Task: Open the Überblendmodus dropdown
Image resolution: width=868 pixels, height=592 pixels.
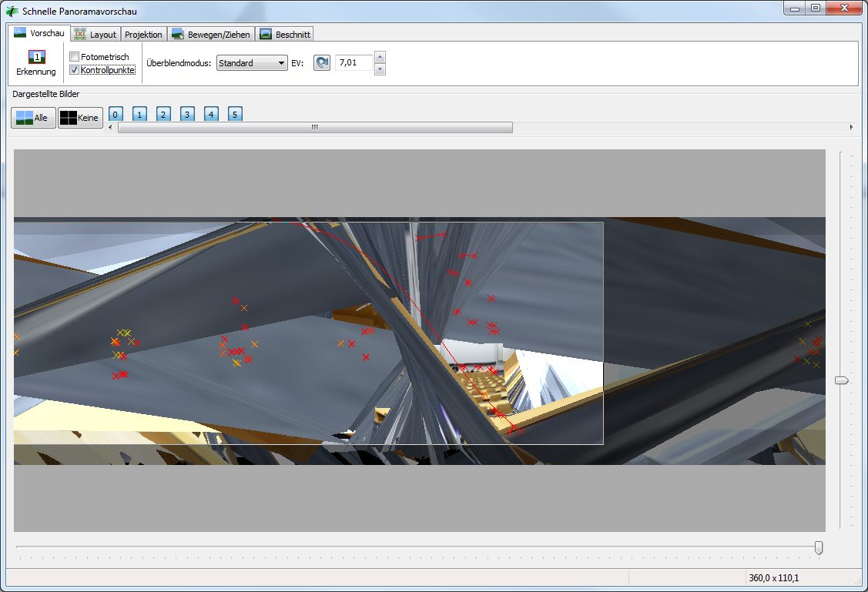Action: tap(251, 63)
